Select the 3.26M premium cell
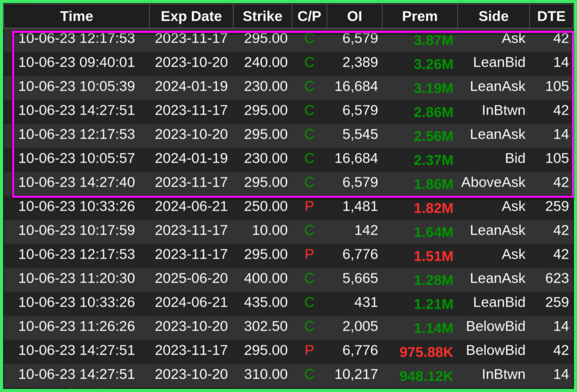 [x=433, y=64]
